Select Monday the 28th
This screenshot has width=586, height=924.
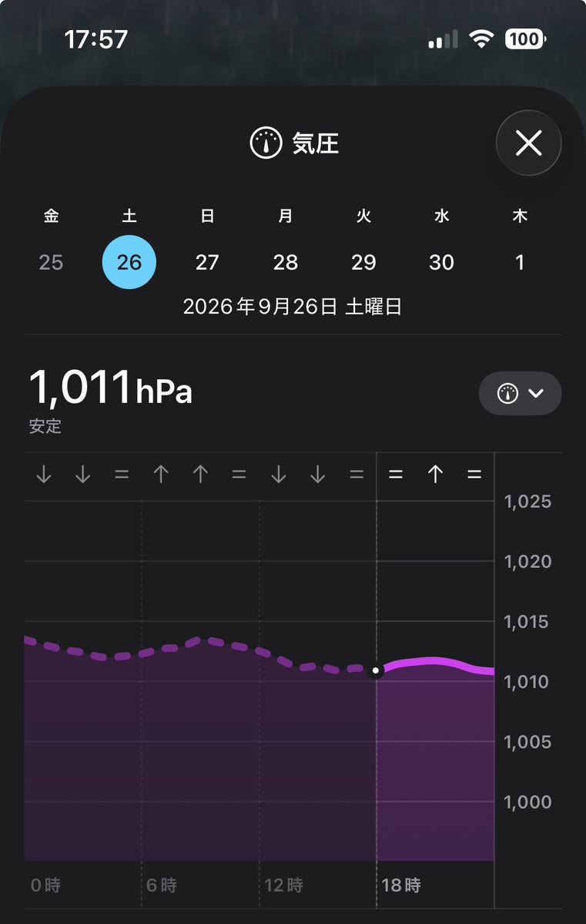(286, 262)
